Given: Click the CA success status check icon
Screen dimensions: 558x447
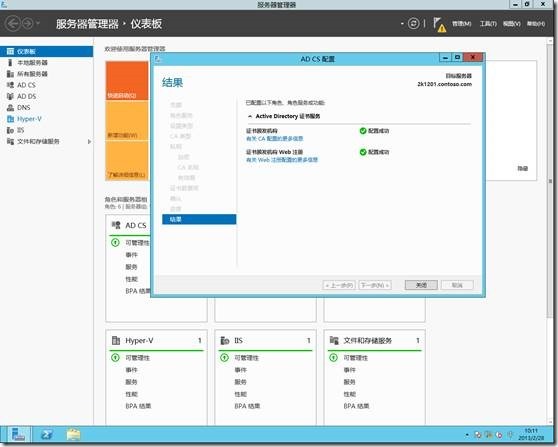Looking at the screenshot, I should [363, 131].
